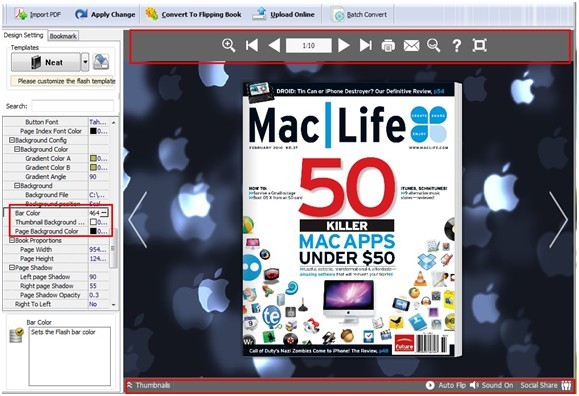The height and width of the screenshot is (396, 579).
Task: Click Convert To Flipping Book
Action: pyautogui.click(x=193, y=14)
